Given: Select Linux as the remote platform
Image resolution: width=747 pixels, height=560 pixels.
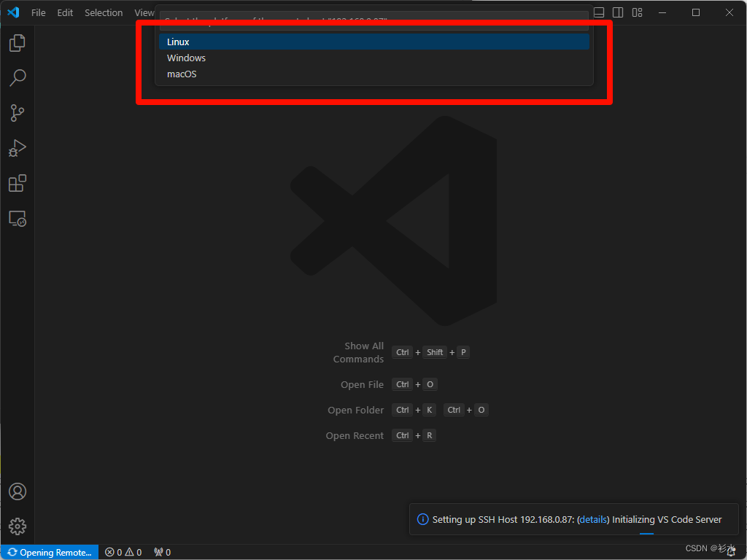Looking at the screenshot, I should coord(374,42).
